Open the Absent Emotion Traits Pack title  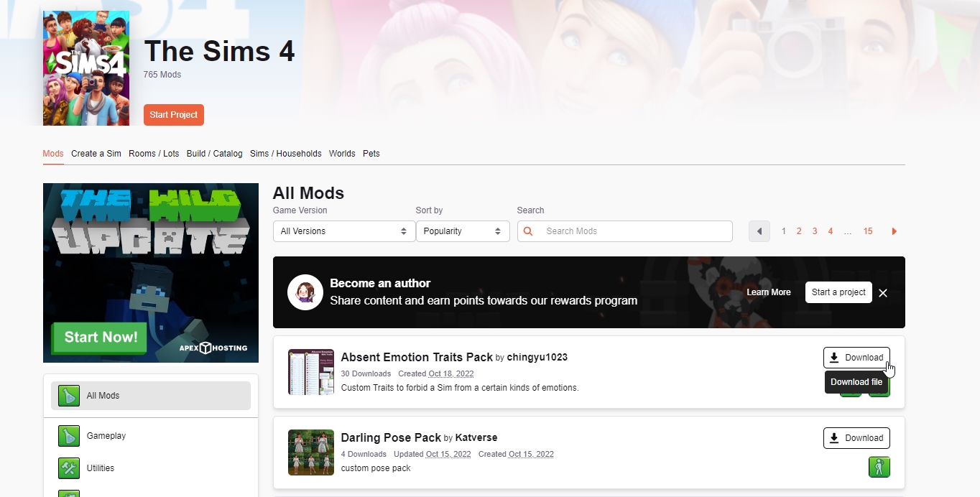417,357
